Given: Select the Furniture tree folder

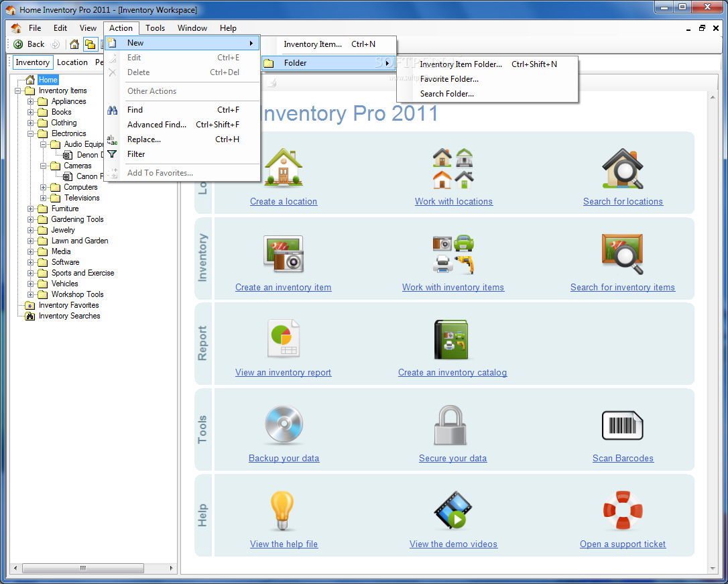Looking at the screenshot, I should point(65,209).
